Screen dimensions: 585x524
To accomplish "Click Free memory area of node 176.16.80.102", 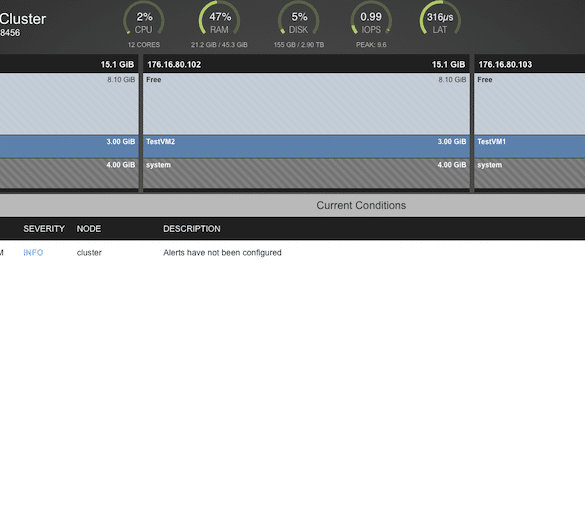I will pos(306,104).
